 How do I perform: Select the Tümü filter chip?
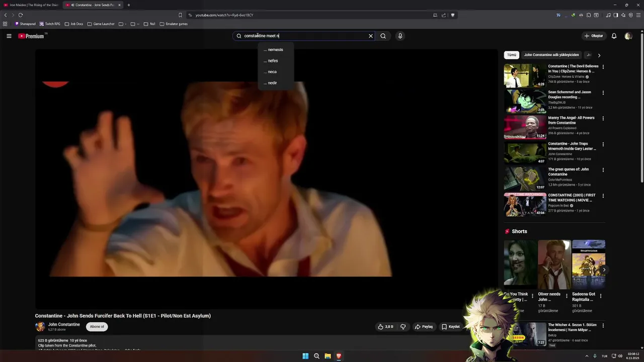512,55
